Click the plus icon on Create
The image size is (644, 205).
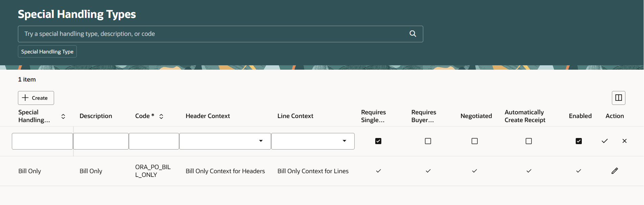click(25, 98)
